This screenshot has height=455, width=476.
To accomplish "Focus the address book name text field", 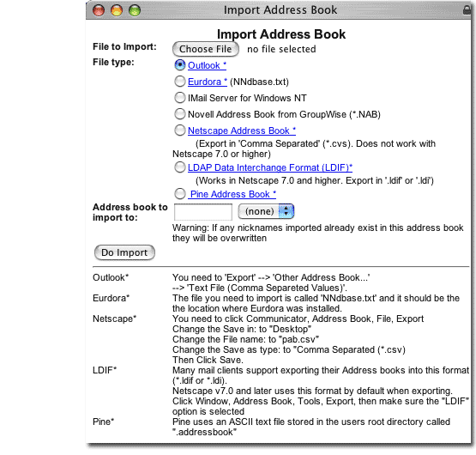I will 203,212.
